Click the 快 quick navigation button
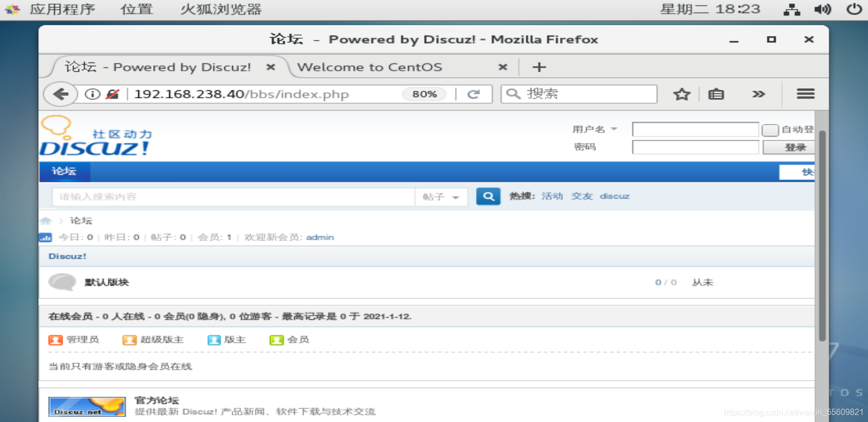Image resolution: width=868 pixels, height=422 pixels. tap(797, 172)
